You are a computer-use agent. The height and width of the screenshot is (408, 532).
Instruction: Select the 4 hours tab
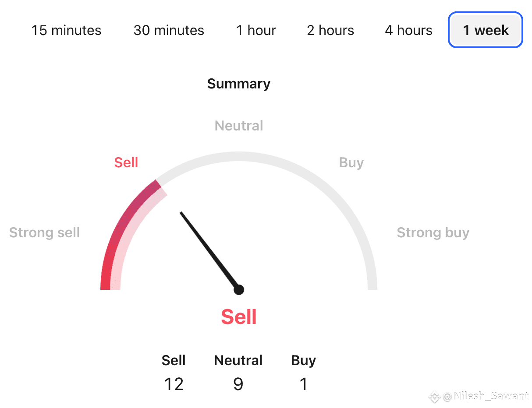point(408,30)
